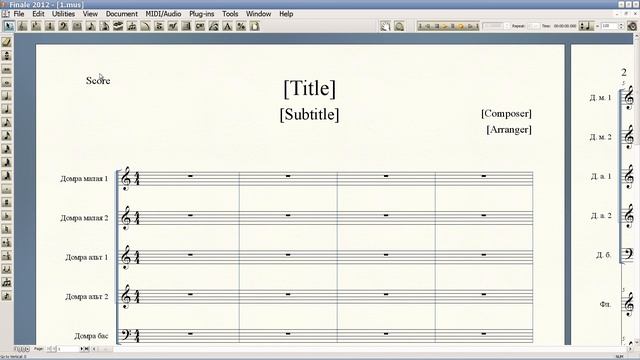Open the Edit menu

[38, 14]
